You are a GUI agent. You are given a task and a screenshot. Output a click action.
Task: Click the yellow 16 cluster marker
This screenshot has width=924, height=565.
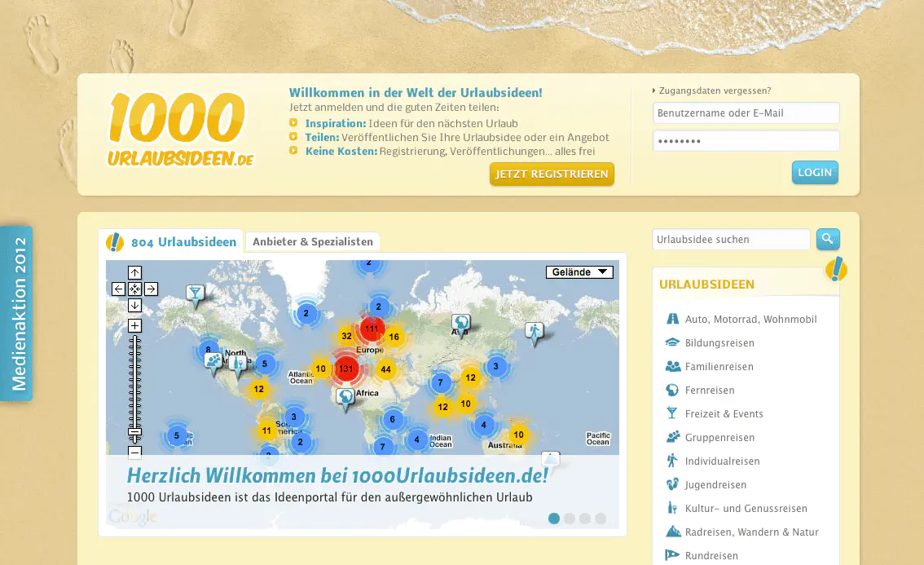(394, 337)
